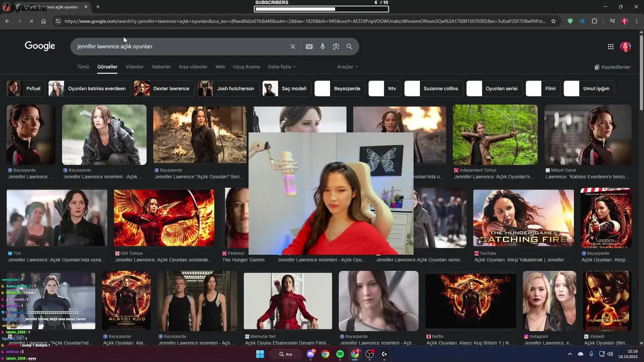This screenshot has height=362, width=644.
Task: Expand the Daha fazla dropdown
Action: (x=282, y=67)
